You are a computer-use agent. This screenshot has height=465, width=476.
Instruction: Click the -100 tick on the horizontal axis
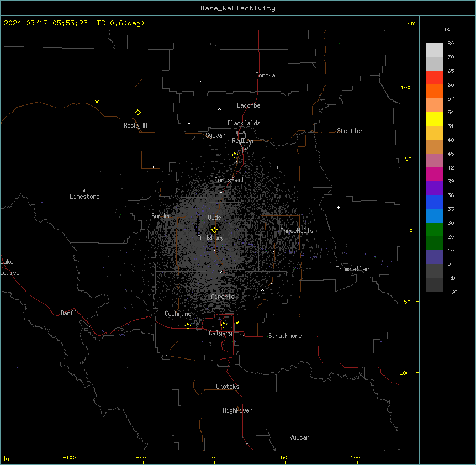tap(69, 457)
